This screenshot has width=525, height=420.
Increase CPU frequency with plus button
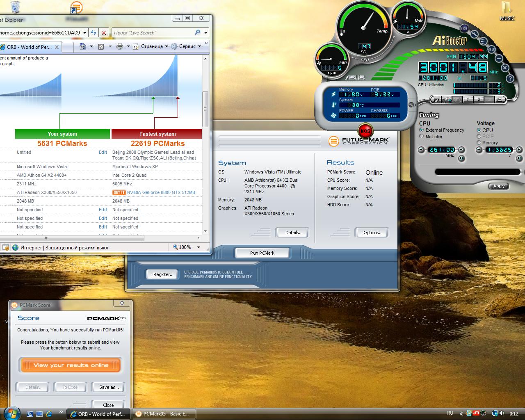pyautogui.click(x=461, y=150)
